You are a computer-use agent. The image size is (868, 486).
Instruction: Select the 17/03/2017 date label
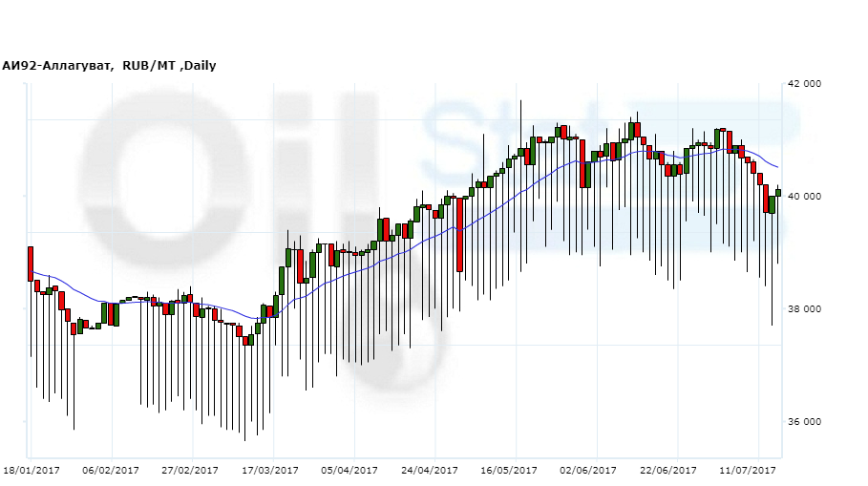(270, 471)
